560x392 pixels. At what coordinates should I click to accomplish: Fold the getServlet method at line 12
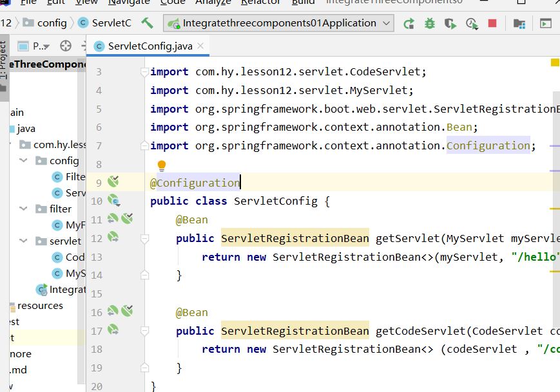point(144,239)
